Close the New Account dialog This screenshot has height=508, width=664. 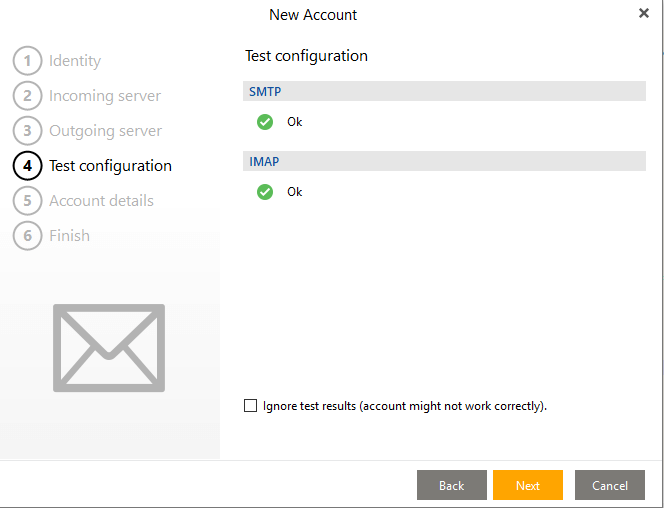tap(644, 14)
